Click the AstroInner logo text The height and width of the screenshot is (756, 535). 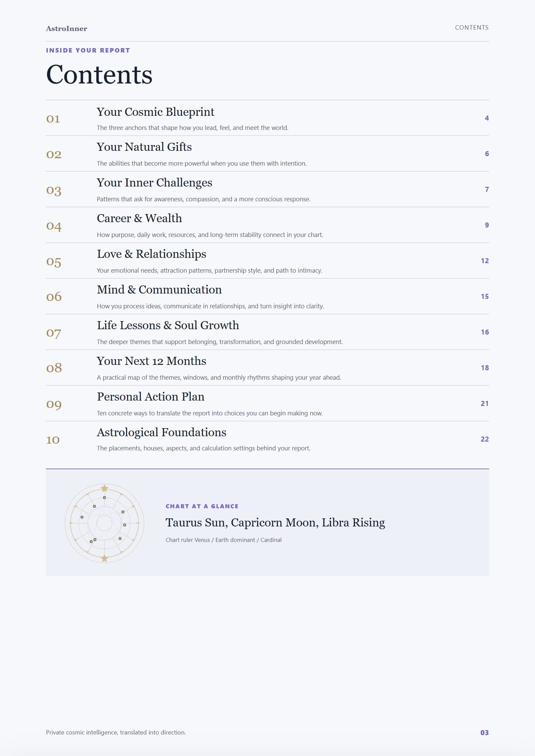pos(66,29)
